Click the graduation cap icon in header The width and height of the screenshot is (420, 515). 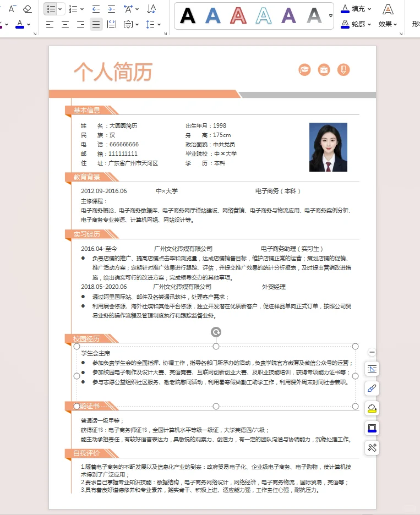tap(304, 70)
